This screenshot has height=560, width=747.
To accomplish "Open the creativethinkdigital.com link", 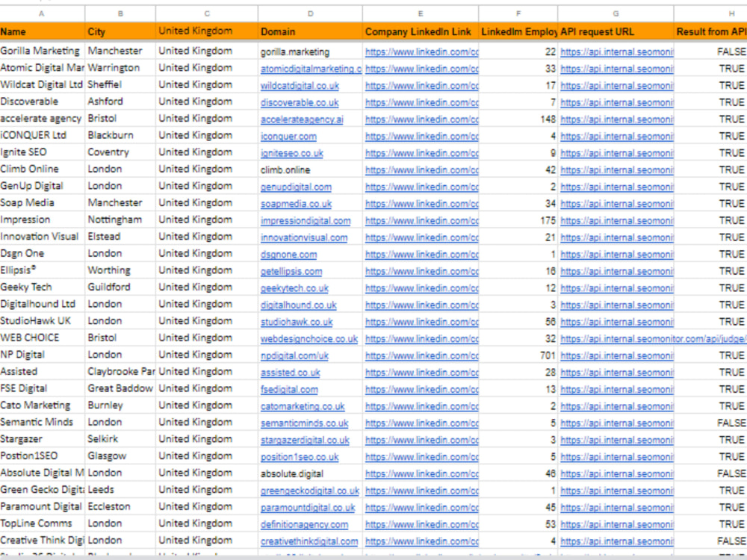I will (x=309, y=542).
